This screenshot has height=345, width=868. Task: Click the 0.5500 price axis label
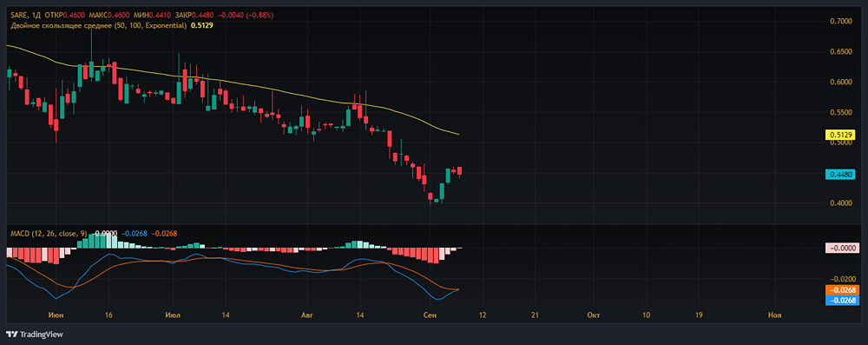click(x=841, y=113)
